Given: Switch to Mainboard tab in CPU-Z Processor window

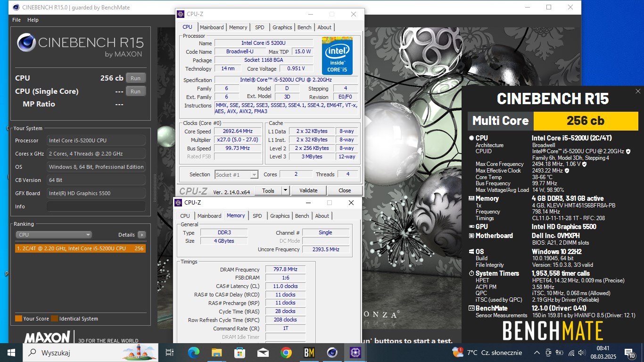Looking at the screenshot, I should [212, 27].
